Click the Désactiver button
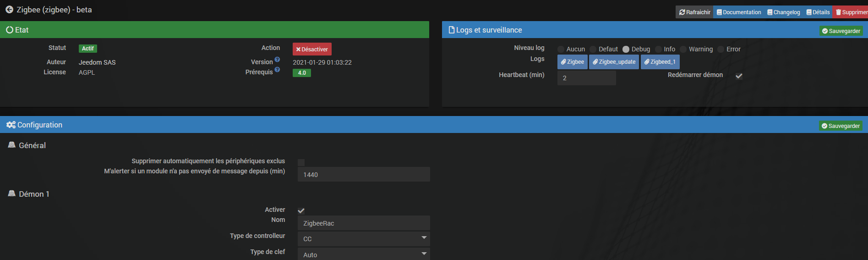Viewport: 868px width, 260px height. point(312,49)
